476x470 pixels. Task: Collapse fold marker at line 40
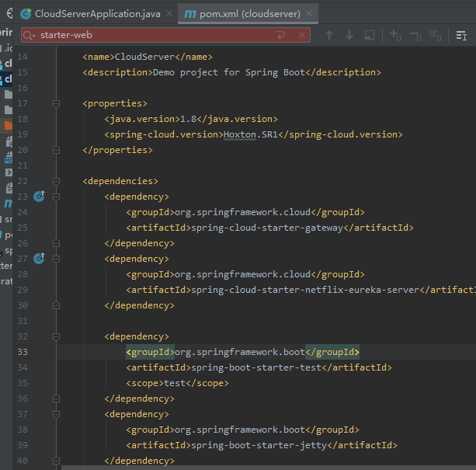click(56, 461)
